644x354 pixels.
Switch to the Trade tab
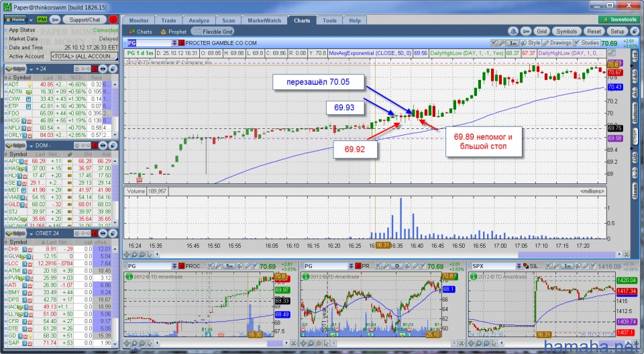(168, 21)
